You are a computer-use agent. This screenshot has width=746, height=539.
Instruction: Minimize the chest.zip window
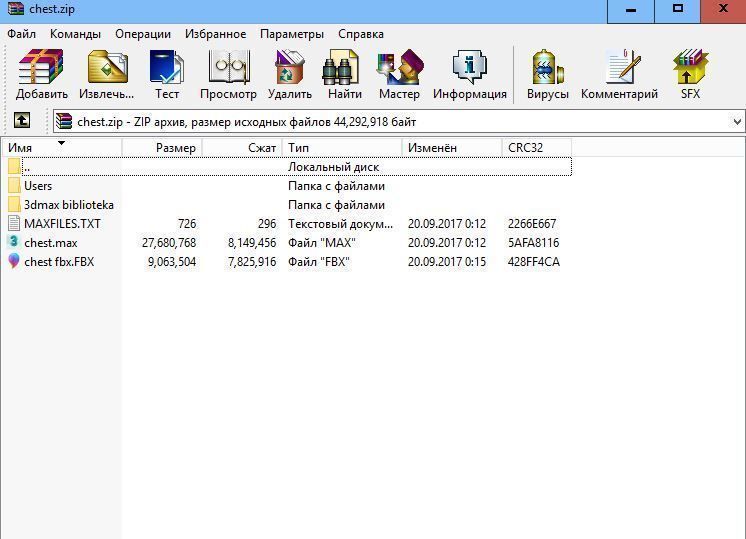tap(631, 10)
